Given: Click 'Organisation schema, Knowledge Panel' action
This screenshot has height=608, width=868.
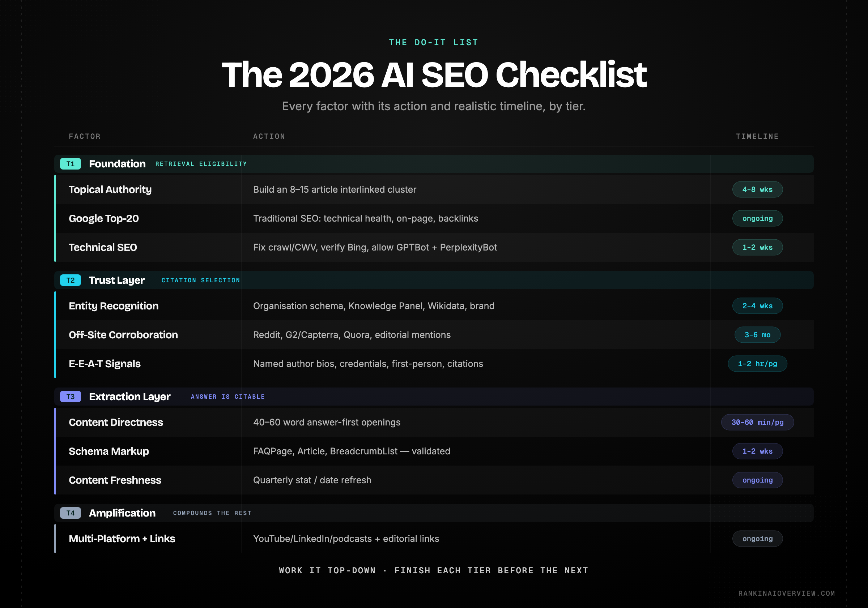Looking at the screenshot, I should pyautogui.click(x=374, y=306).
